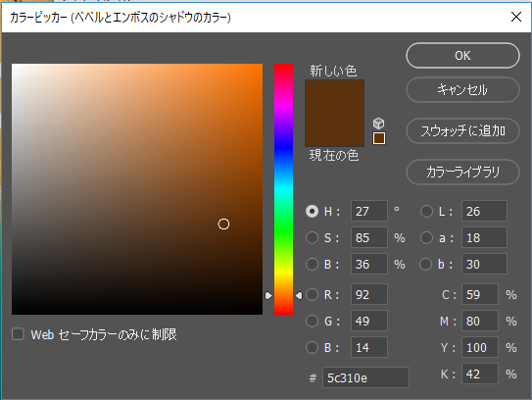Click the small web-safe color swatch below the cube
The height and width of the screenshot is (400, 532).
[x=379, y=138]
